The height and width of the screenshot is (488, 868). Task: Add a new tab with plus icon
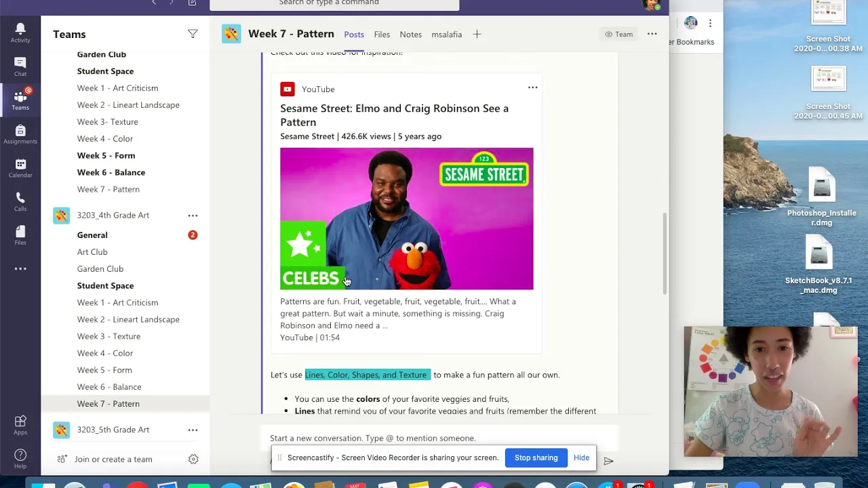[477, 34]
